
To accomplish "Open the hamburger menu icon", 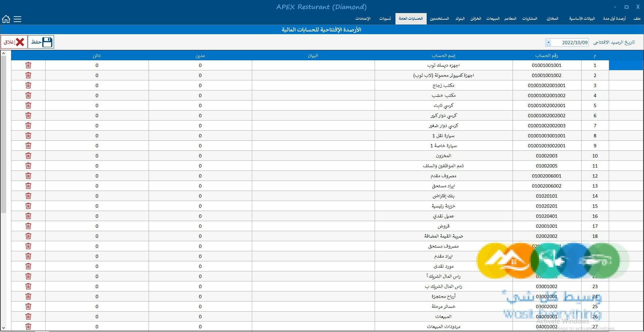I will pos(17,19).
